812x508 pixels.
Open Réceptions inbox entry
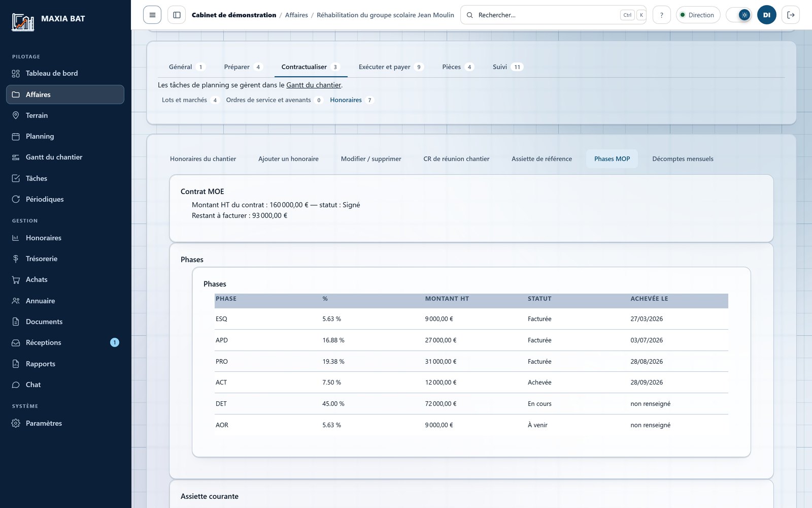[x=65, y=342]
